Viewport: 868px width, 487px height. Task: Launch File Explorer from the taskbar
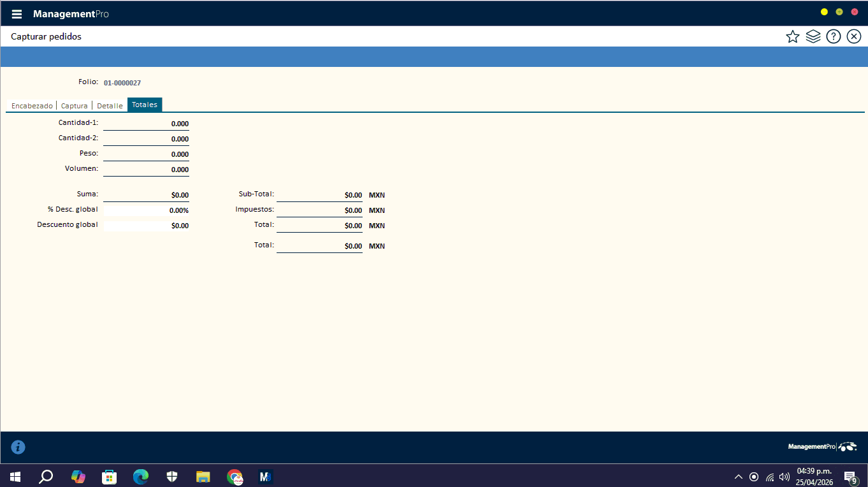click(x=203, y=477)
